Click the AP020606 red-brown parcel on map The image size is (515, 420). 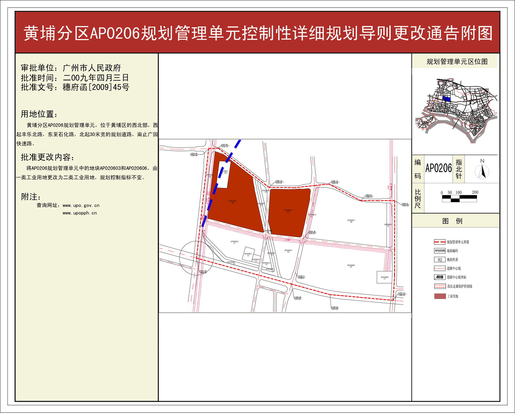click(288, 211)
